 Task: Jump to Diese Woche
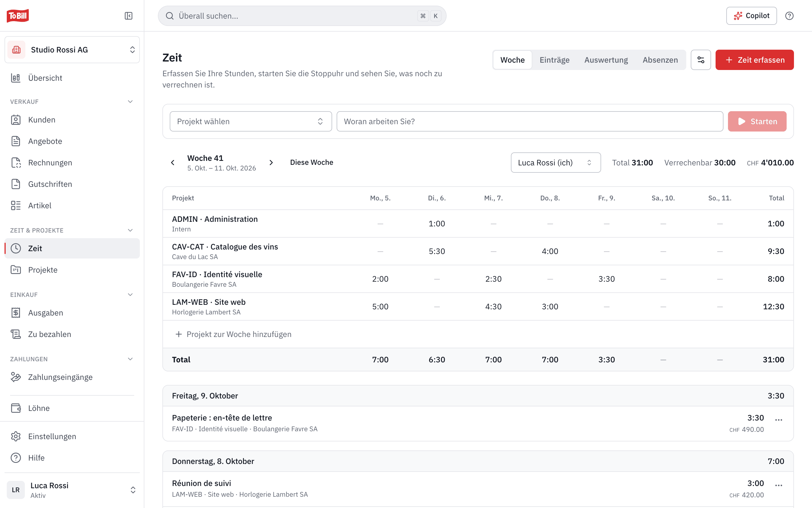(x=311, y=163)
